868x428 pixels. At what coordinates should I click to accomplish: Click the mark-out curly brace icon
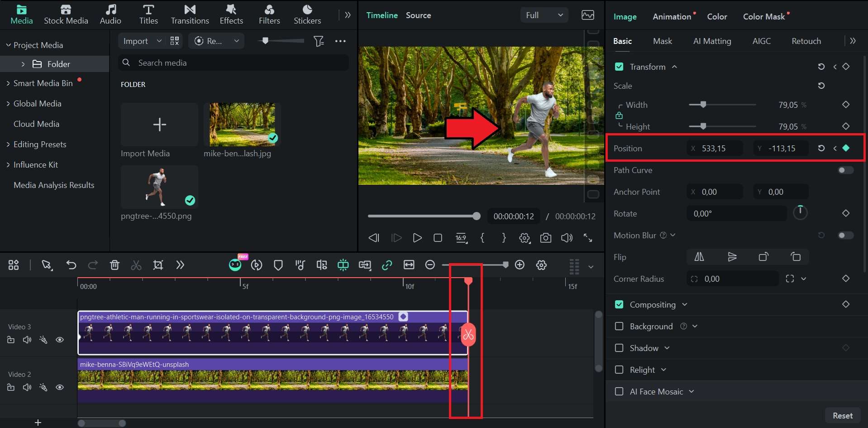click(504, 238)
